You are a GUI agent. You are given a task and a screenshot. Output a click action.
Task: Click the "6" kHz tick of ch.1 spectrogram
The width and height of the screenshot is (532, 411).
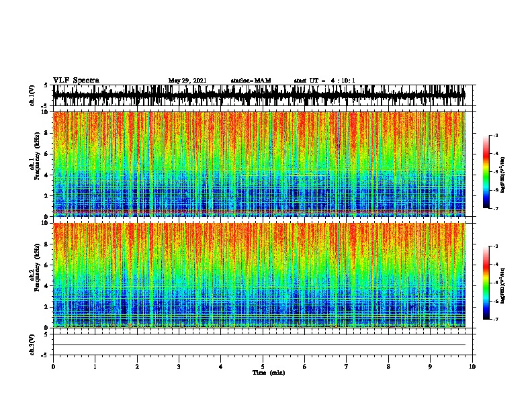(47, 154)
